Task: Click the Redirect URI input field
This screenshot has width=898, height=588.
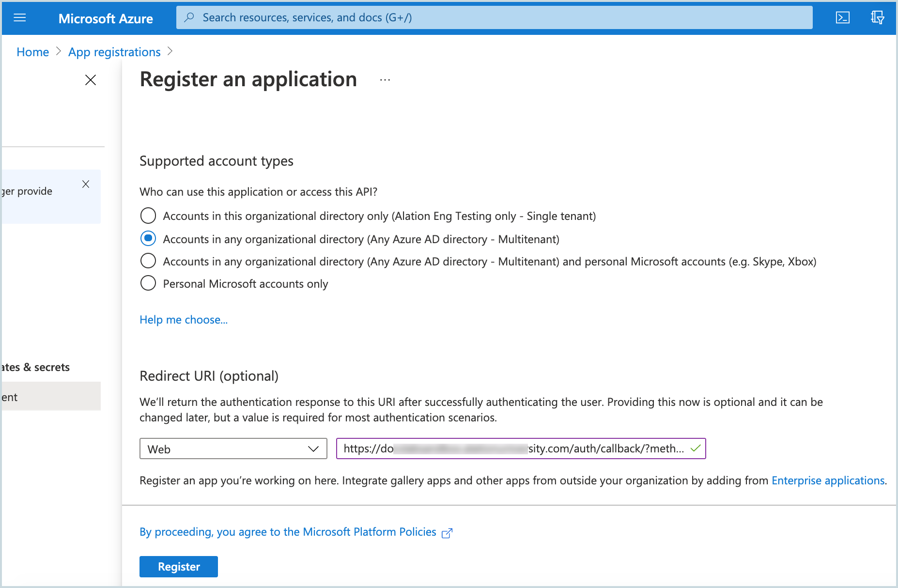Action: [521, 449]
